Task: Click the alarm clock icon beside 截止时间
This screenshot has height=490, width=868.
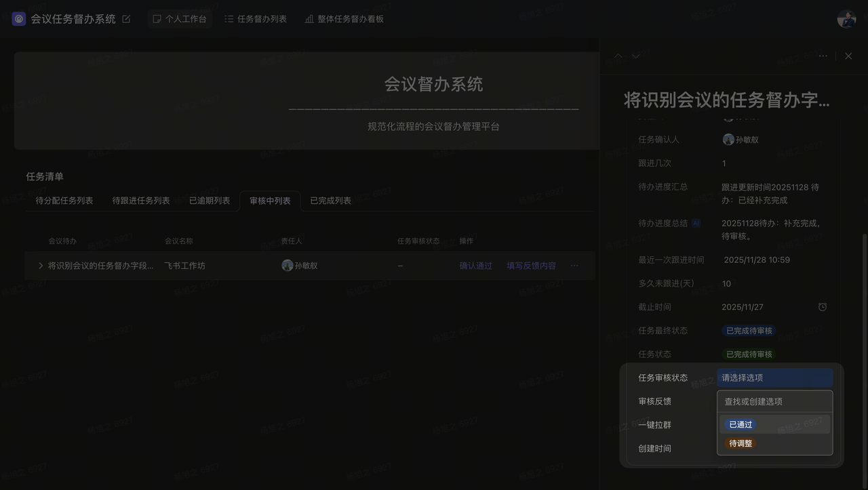Action: [x=823, y=307]
